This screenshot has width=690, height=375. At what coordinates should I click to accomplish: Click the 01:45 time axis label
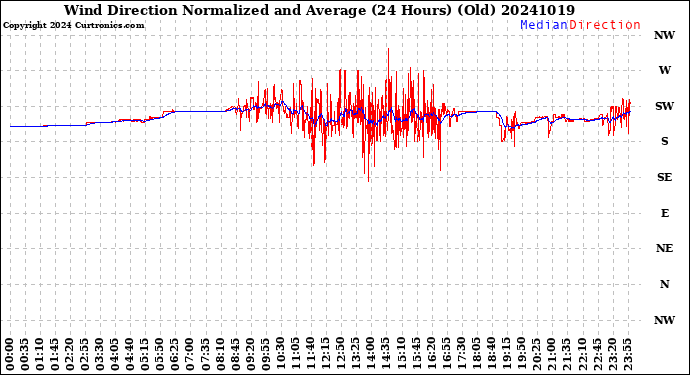click(55, 355)
